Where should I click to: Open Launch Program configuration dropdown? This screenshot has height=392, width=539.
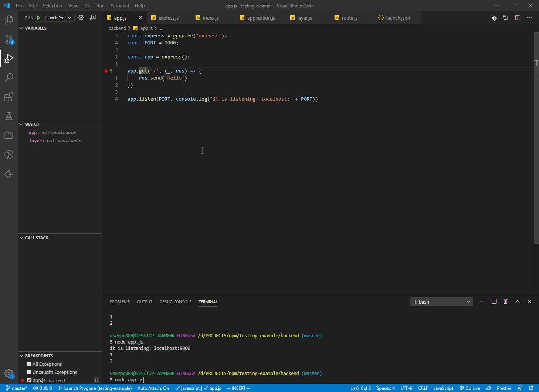pyautogui.click(x=58, y=18)
